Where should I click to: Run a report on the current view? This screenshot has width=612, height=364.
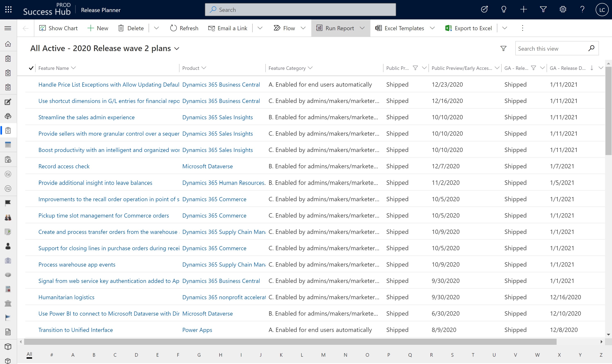340,28
